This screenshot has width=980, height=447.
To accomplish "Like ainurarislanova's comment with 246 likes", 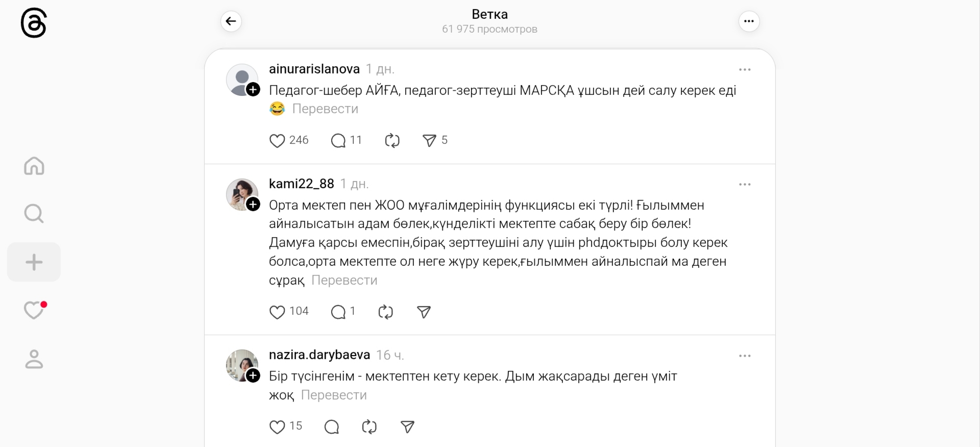I will (x=277, y=140).
